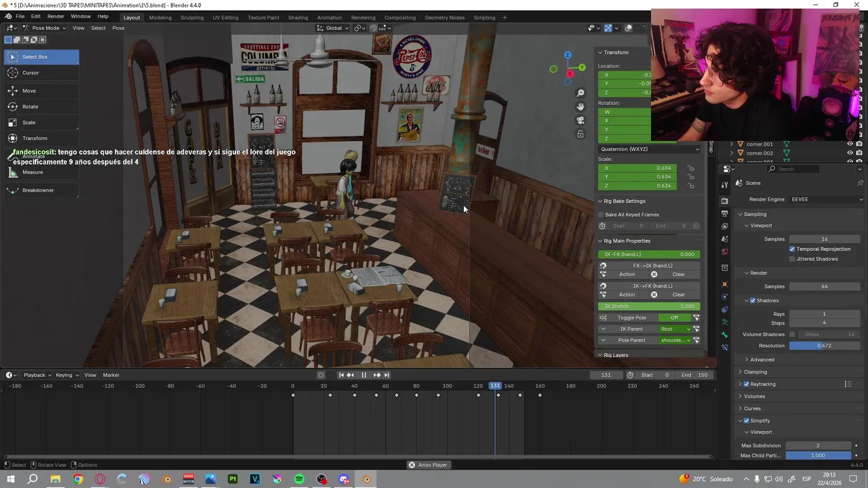Open the Pose menu in viewport header
Viewport: 868px width, 488px height.
[118, 28]
